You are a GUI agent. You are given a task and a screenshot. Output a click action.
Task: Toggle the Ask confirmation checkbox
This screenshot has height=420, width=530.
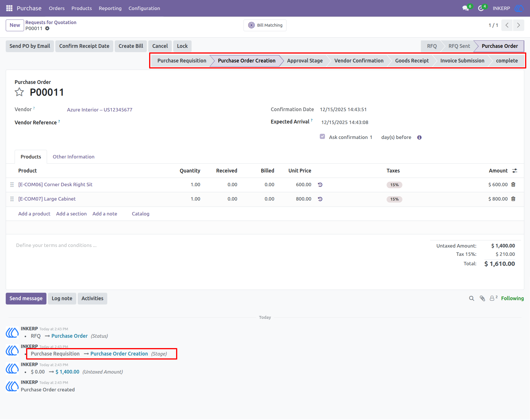(x=322, y=137)
